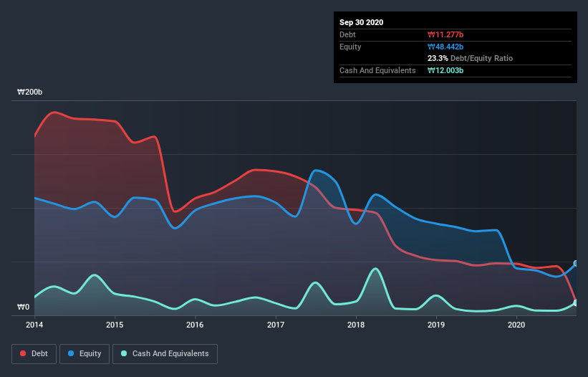This screenshot has width=588, height=377.
Task: Click the Debt label in tooltip
Action: click(347, 34)
